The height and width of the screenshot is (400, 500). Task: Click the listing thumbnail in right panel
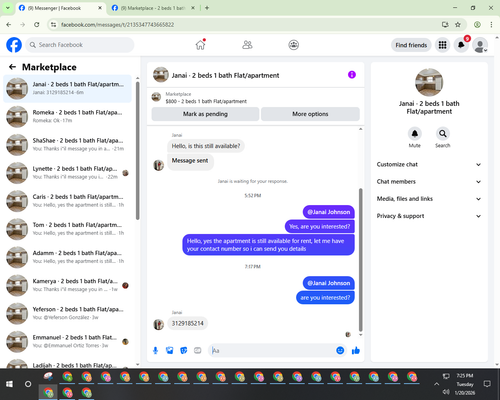(x=429, y=82)
